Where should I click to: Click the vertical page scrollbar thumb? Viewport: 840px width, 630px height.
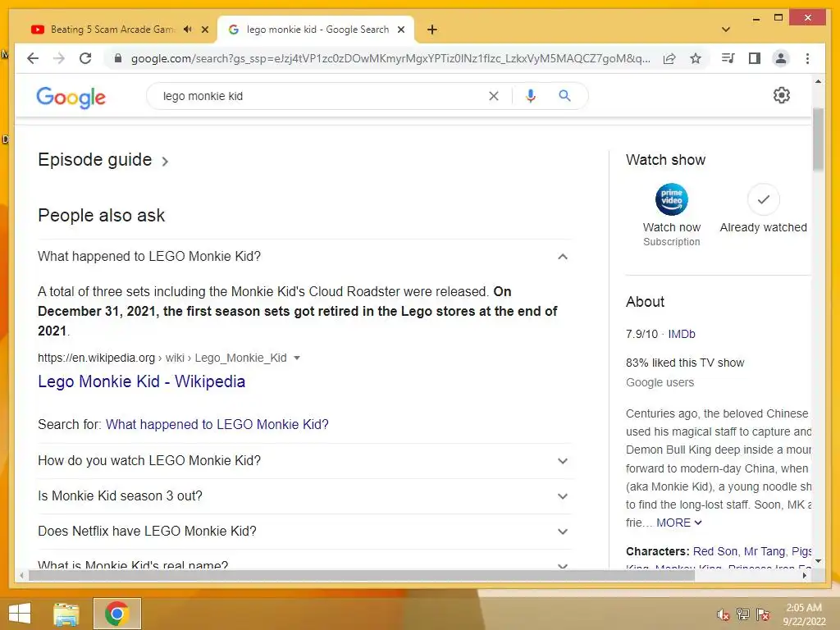click(818, 139)
